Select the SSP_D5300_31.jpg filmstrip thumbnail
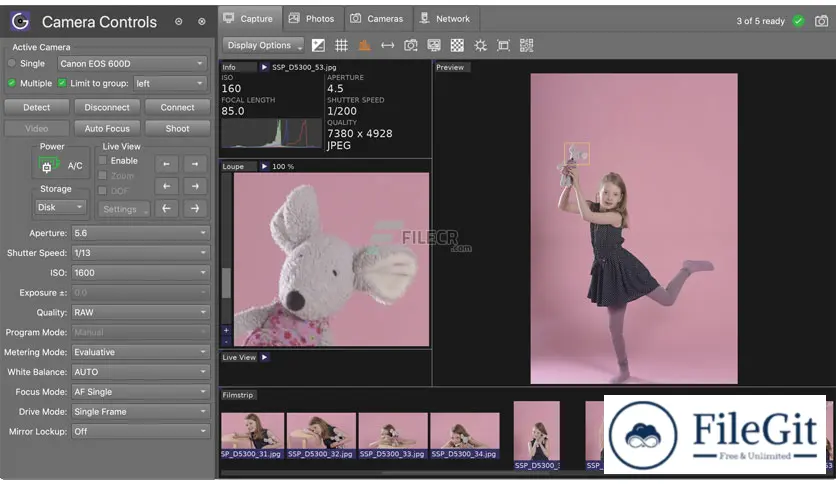This screenshot has width=836, height=484. 252,435
